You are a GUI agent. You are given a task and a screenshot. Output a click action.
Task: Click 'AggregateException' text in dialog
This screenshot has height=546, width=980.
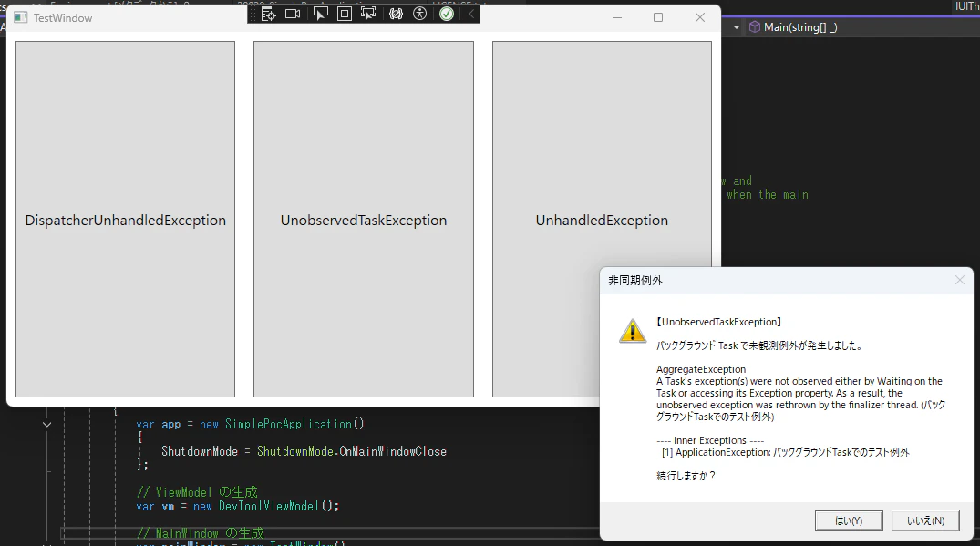click(701, 369)
